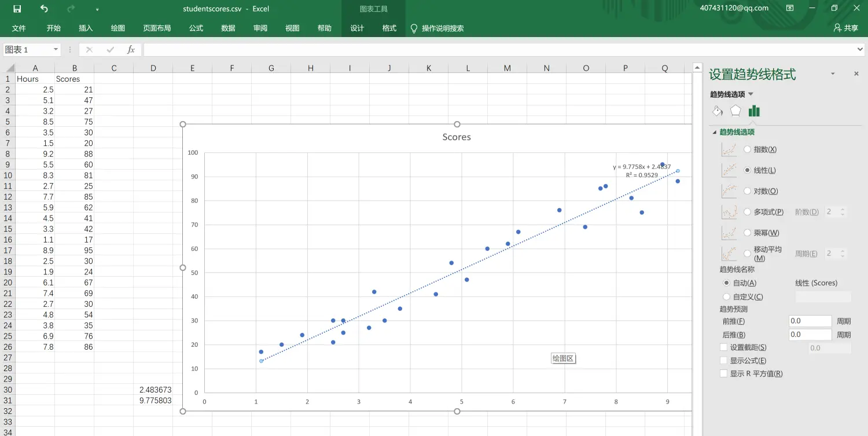The image size is (868, 436).
Task: Open the Name Box dropdown arrow
Action: tap(56, 50)
